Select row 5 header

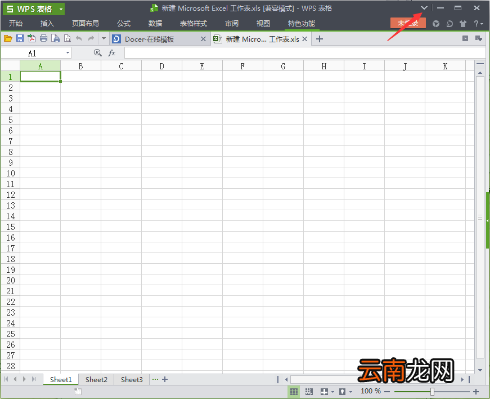coord(10,119)
